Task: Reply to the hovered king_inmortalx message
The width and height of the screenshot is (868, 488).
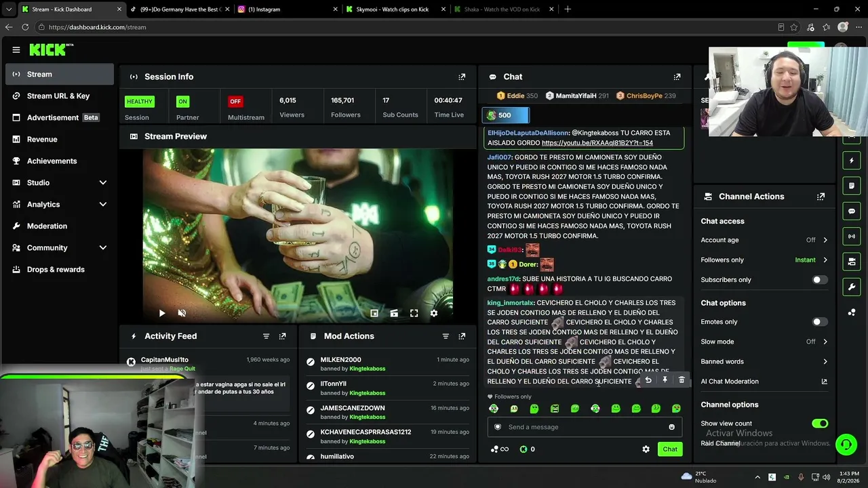Action: (x=648, y=380)
